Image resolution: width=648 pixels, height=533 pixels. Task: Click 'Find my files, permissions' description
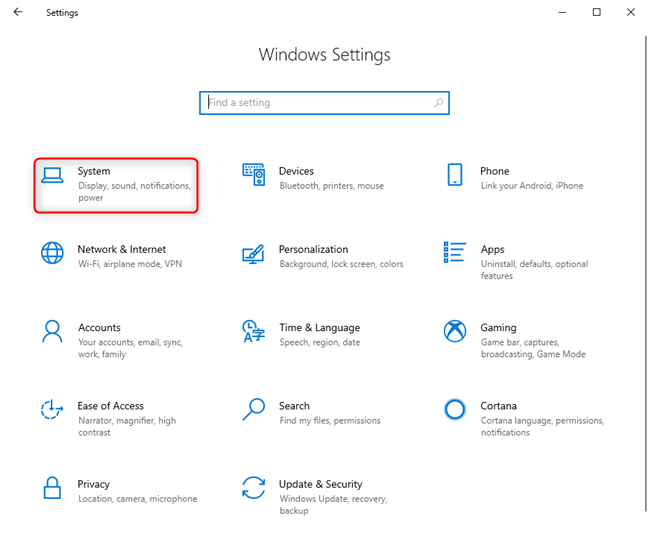point(330,421)
